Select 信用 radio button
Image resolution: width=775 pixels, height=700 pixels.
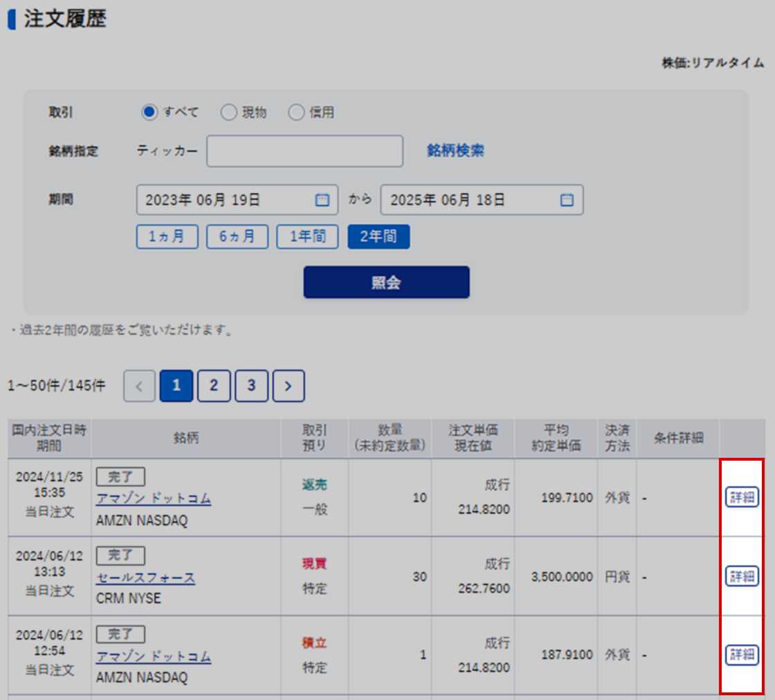coord(296,113)
